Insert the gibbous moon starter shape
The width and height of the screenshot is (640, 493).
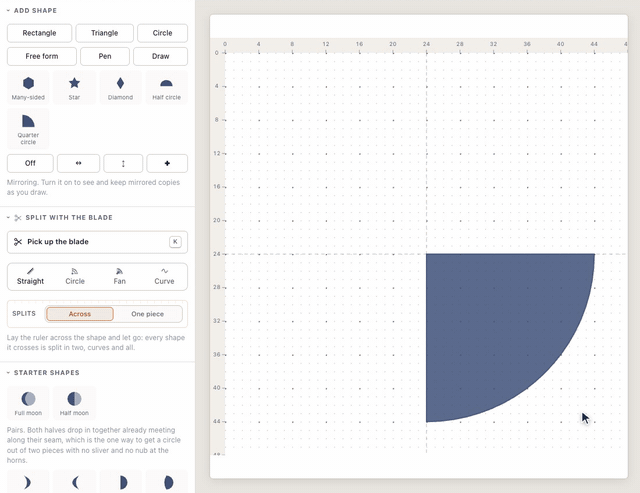click(167, 482)
